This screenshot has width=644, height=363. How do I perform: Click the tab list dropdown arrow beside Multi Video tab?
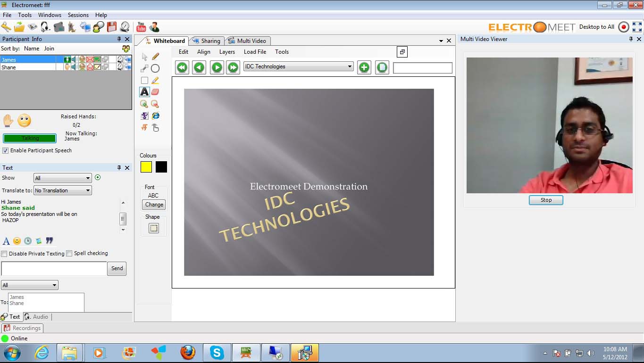click(x=441, y=41)
